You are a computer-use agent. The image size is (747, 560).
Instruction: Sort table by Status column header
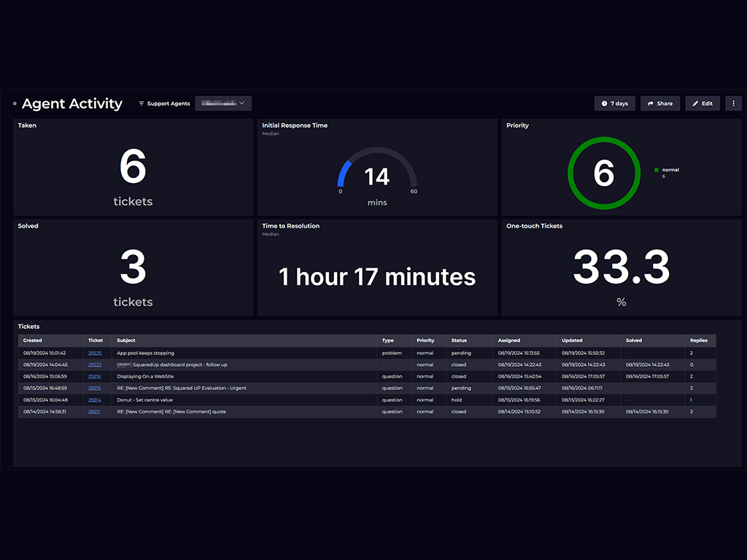pos(459,341)
